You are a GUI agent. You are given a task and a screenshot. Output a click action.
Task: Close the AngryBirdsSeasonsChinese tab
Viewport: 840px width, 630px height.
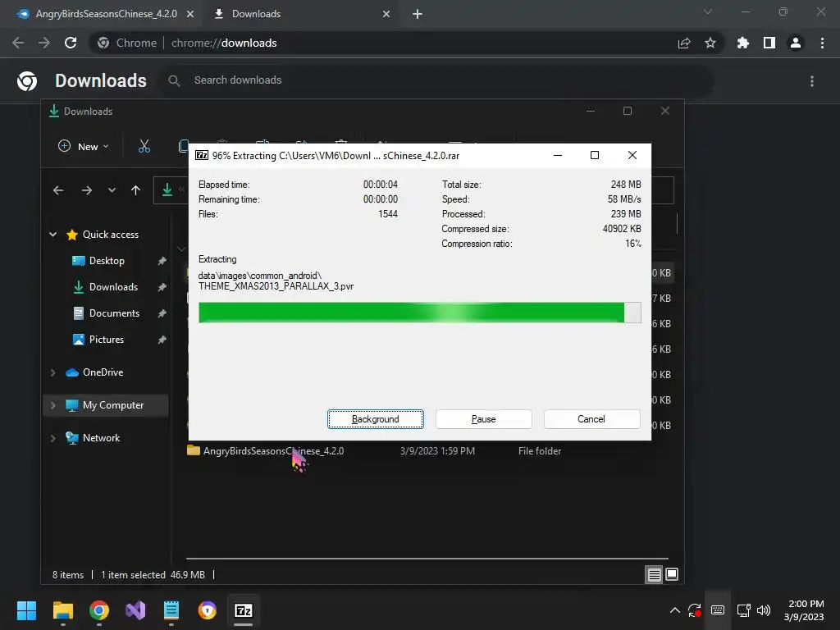(x=190, y=14)
